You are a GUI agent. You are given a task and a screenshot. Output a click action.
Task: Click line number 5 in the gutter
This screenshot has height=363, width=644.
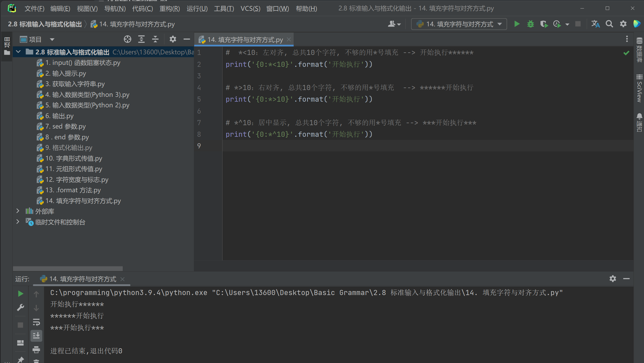199,99
